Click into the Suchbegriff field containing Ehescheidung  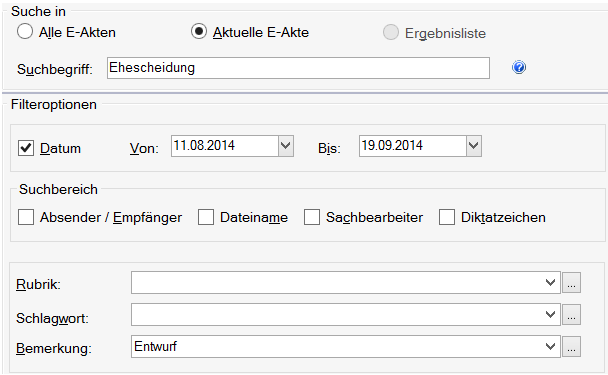click(298, 68)
